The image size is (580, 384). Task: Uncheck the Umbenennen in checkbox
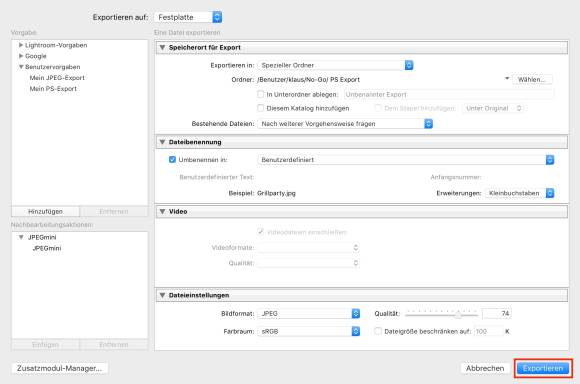click(x=172, y=159)
